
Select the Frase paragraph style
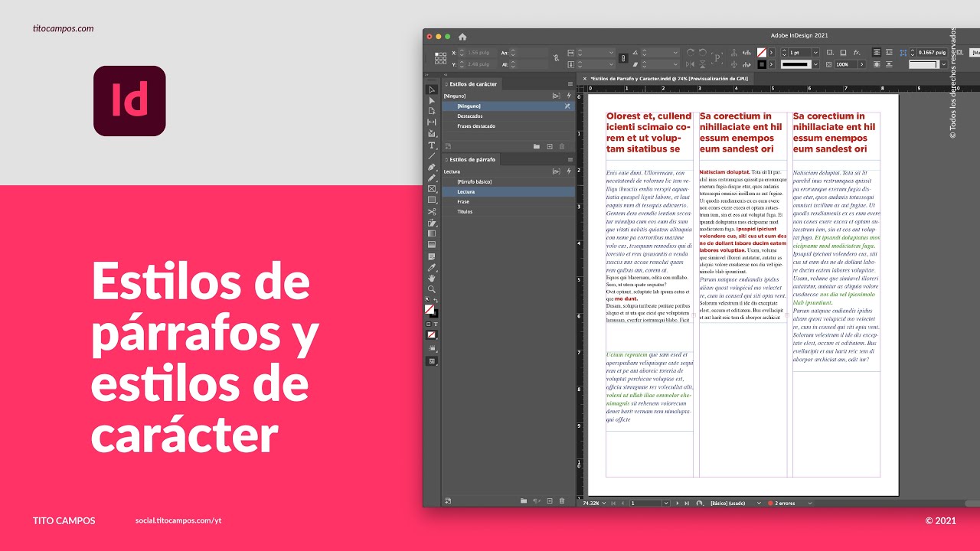508,201
